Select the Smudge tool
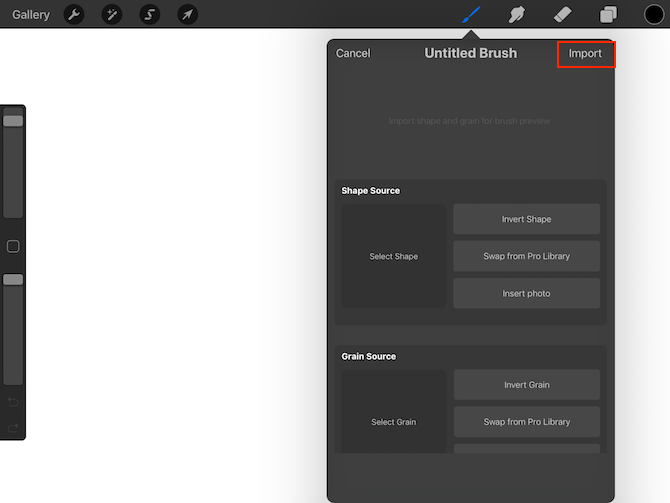This screenshot has width=670, height=503. point(517,14)
